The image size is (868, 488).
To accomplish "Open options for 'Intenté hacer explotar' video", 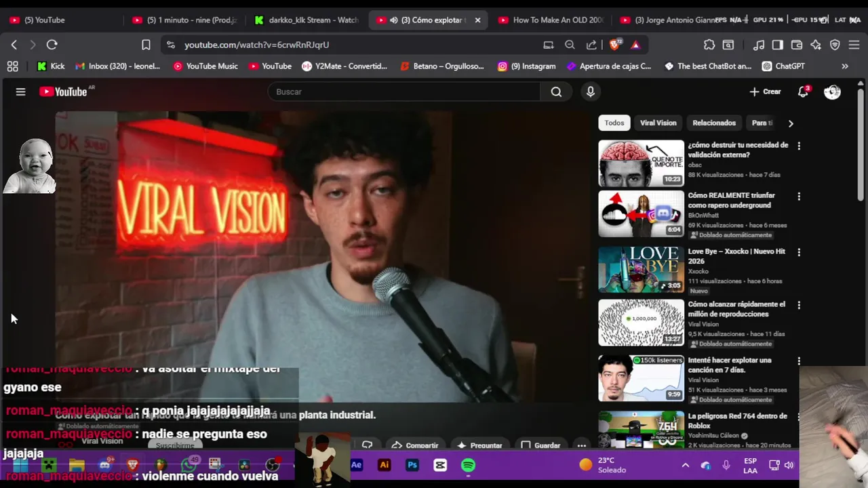I will (x=799, y=361).
